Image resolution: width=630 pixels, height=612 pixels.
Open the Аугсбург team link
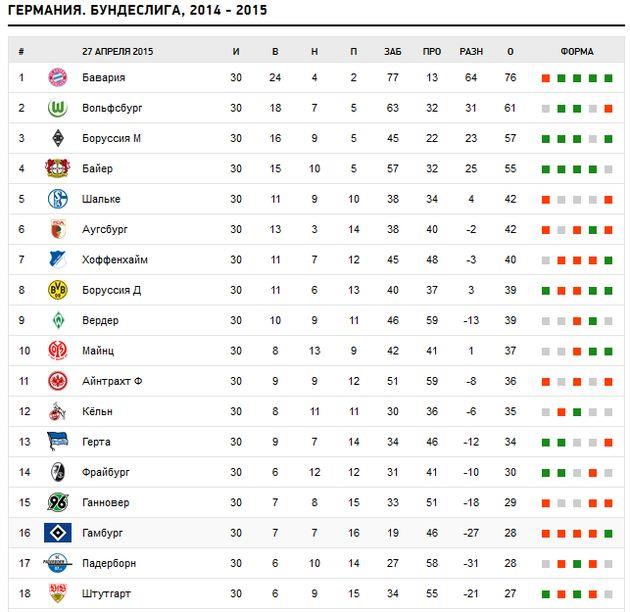[x=105, y=230]
